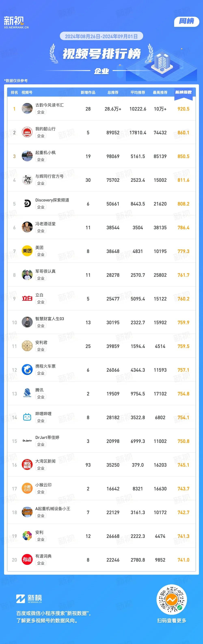Click the 美团 yellow logo avatar
The image size is (203, 644).
(x=27, y=251)
